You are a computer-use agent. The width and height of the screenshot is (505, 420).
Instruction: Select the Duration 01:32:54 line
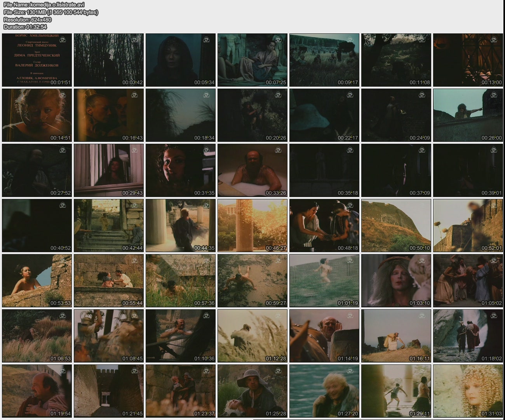pos(25,27)
